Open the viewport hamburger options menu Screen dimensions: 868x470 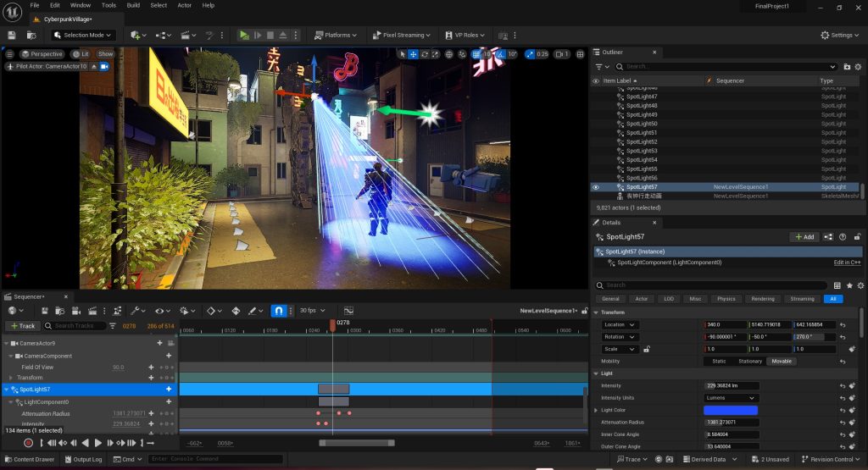pos(9,54)
